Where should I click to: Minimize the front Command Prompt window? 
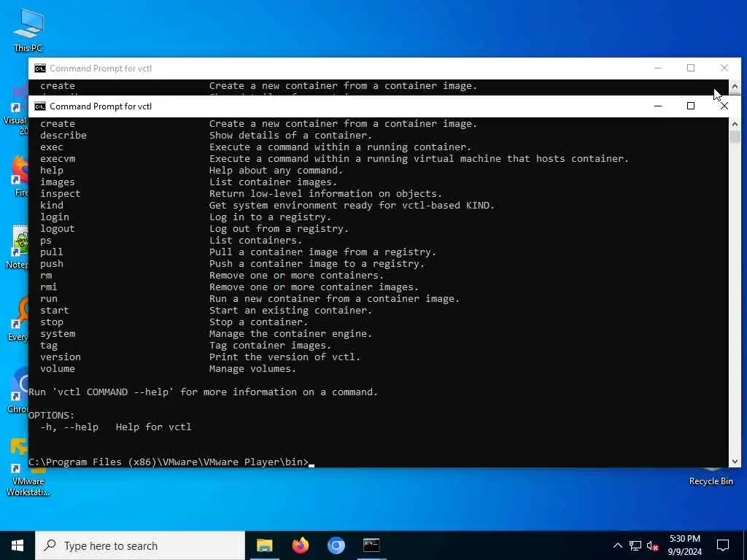658,106
